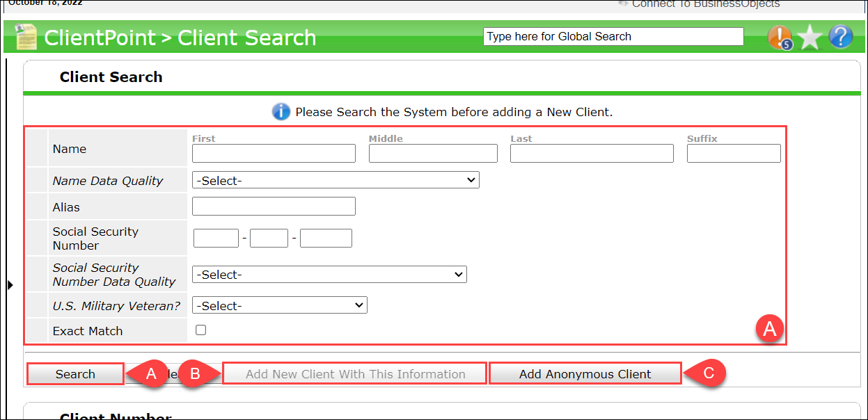This screenshot has width=868, height=420.
Task: Click the favorites star icon
Action: (x=811, y=37)
